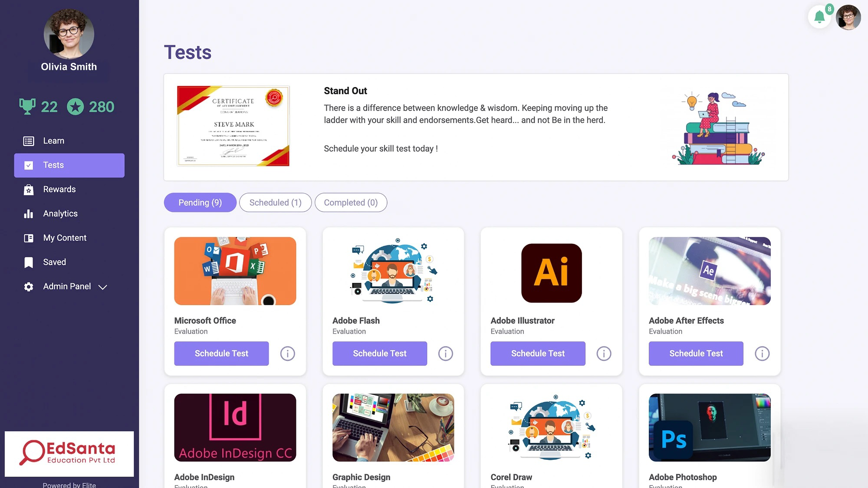Viewport: 868px width, 488px height.
Task: Select the Learn sidebar icon
Action: click(x=28, y=141)
